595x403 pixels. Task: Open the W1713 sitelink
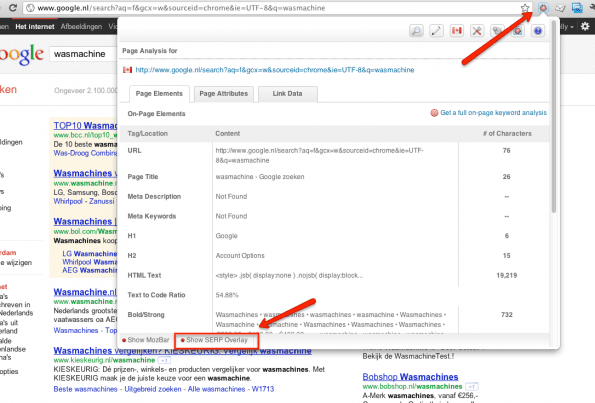(x=263, y=389)
